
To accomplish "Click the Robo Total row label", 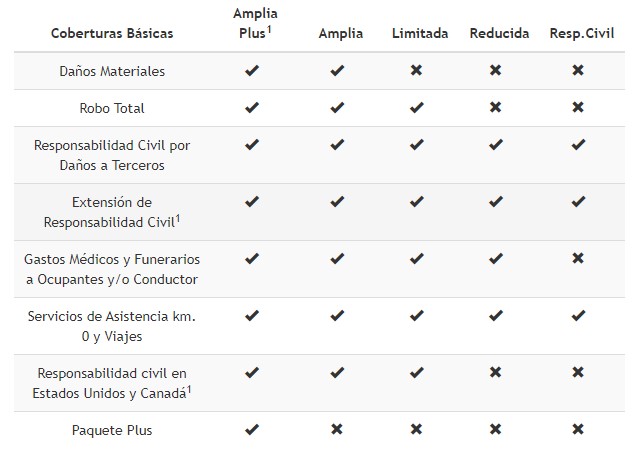I will [x=112, y=108].
